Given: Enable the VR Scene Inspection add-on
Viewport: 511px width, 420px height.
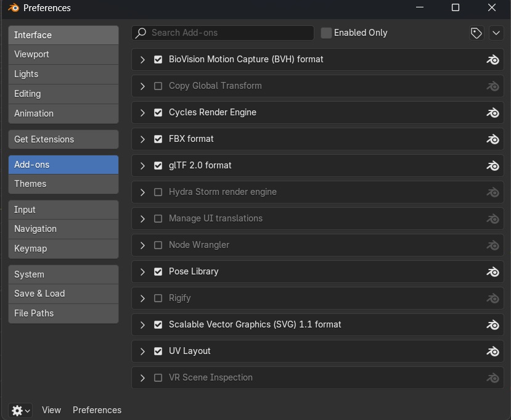Looking at the screenshot, I should point(158,378).
